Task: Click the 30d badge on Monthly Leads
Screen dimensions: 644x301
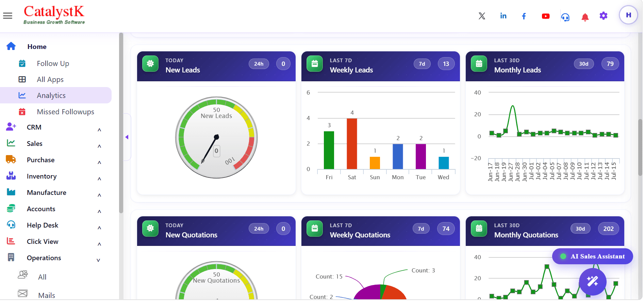Action: pos(584,64)
